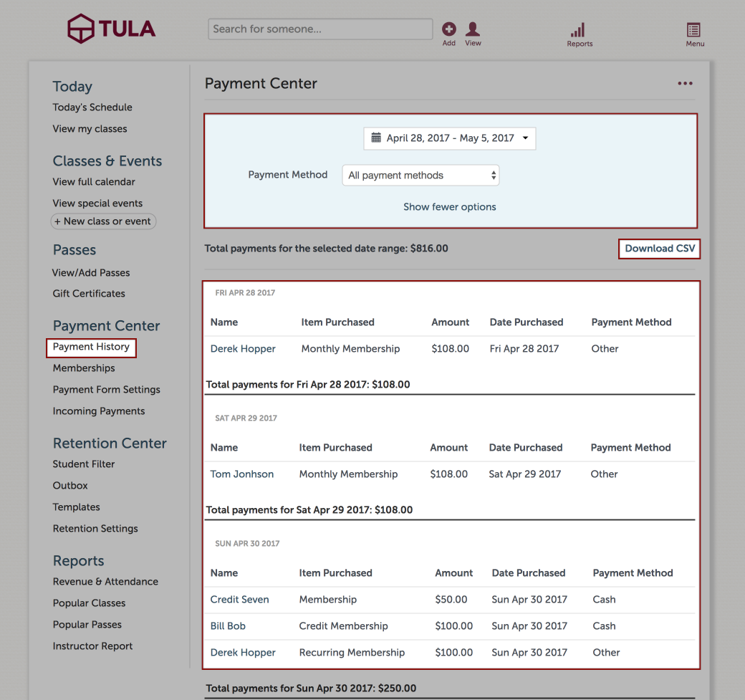
Task: Click Classes & Events sidebar heading
Action: (x=107, y=161)
